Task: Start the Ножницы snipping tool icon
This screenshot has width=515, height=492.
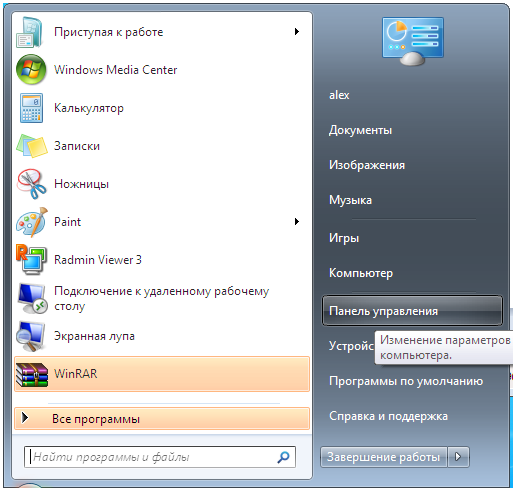Action: tap(32, 184)
